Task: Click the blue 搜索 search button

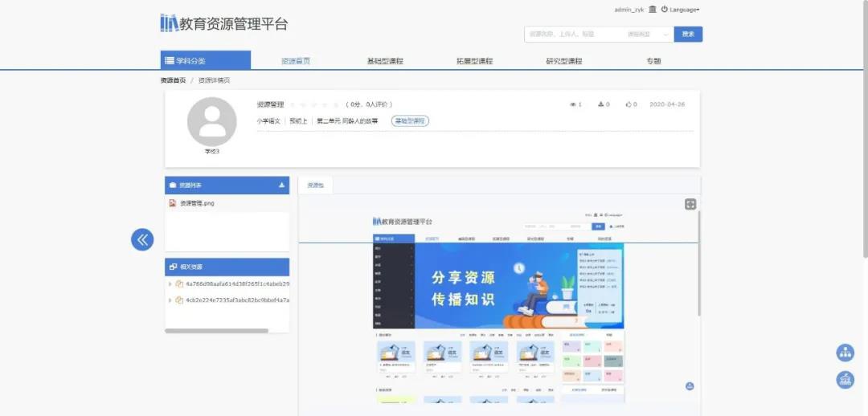Action: click(x=688, y=35)
